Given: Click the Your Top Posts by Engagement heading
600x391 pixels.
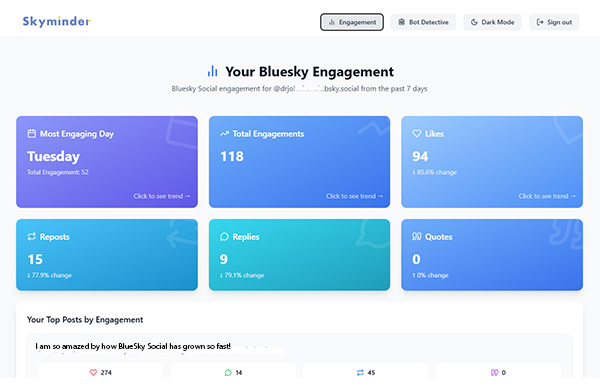Looking at the screenshot, I should [85, 319].
